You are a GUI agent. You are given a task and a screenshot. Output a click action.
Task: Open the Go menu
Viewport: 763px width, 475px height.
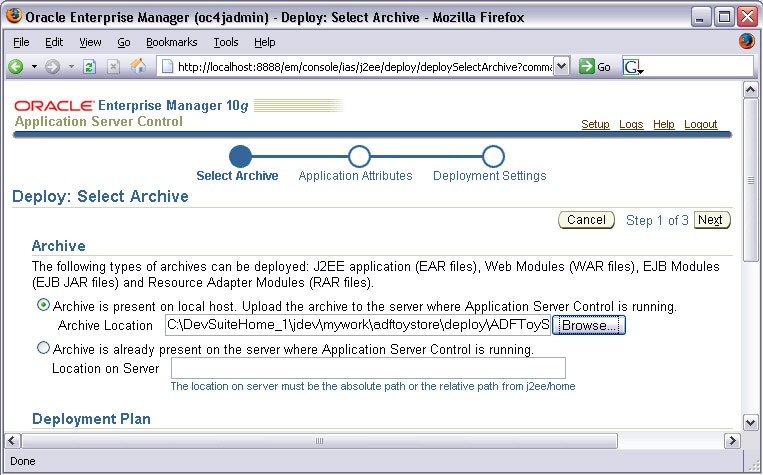[124, 42]
